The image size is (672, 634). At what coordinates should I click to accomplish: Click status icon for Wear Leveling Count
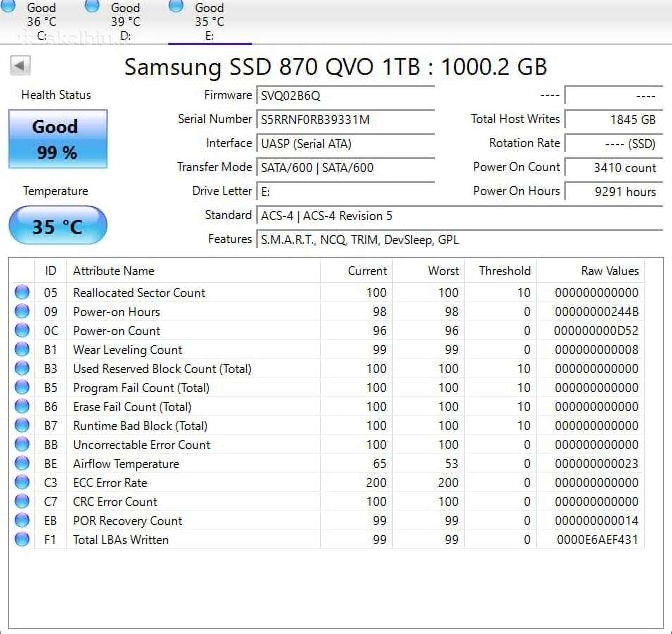point(22,349)
